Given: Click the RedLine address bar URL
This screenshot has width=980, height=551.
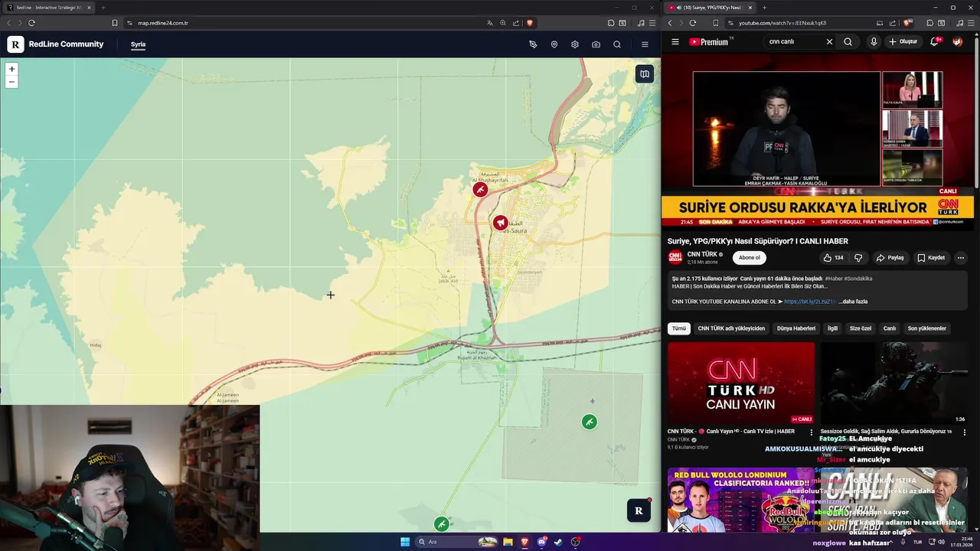Looking at the screenshot, I should pyautogui.click(x=163, y=23).
